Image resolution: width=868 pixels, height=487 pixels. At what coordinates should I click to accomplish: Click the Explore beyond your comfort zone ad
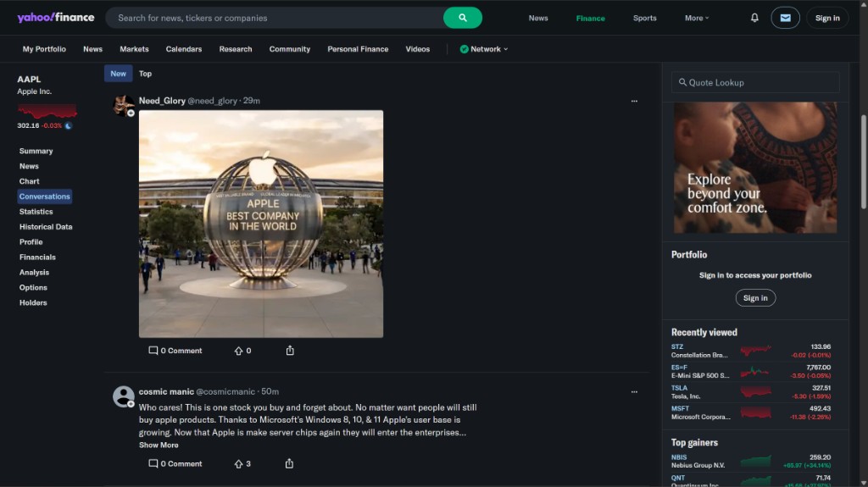(755, 167)
